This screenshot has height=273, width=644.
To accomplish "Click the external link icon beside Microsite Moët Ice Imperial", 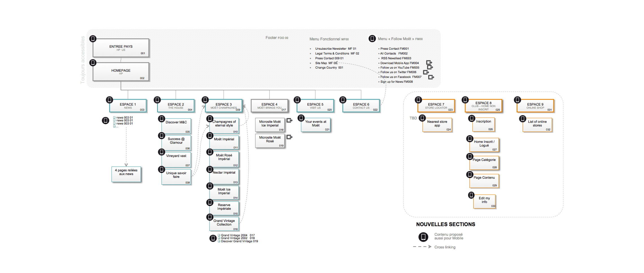I will pyautogui.click(x=290, y=121).
